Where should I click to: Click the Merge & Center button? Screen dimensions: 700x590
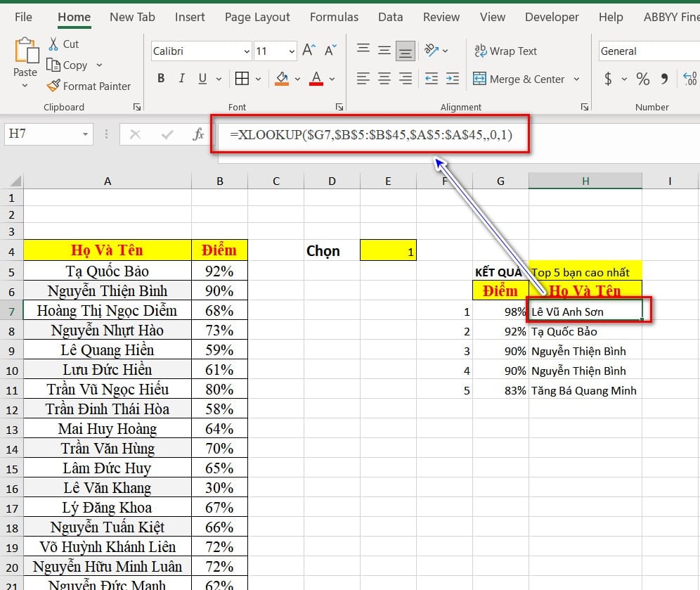tap(519, 79)
